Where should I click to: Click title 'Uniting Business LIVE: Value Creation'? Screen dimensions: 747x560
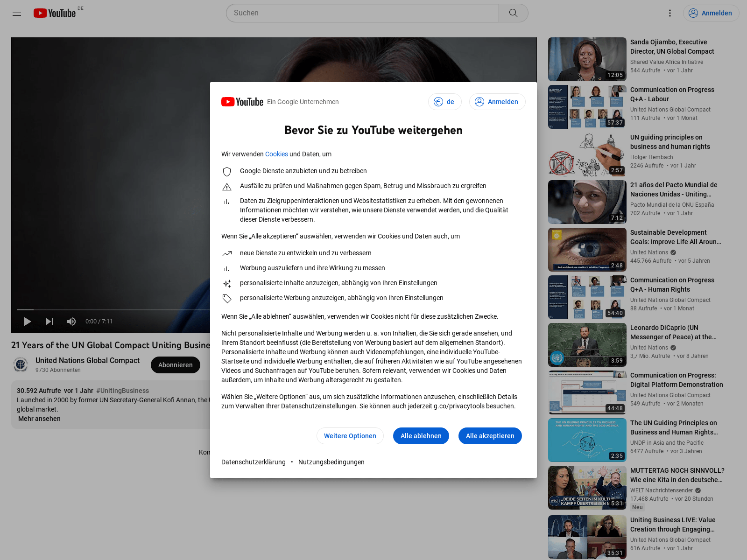point(673,525)
